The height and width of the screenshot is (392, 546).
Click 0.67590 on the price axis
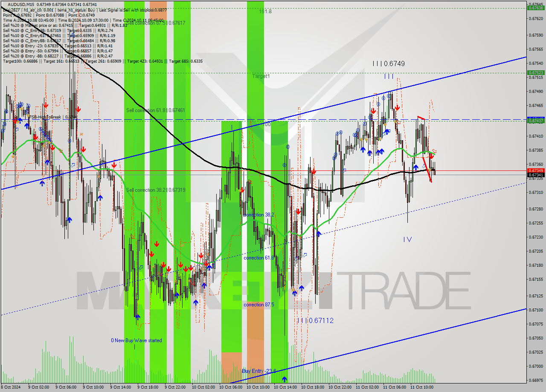(x=536, y=35)
